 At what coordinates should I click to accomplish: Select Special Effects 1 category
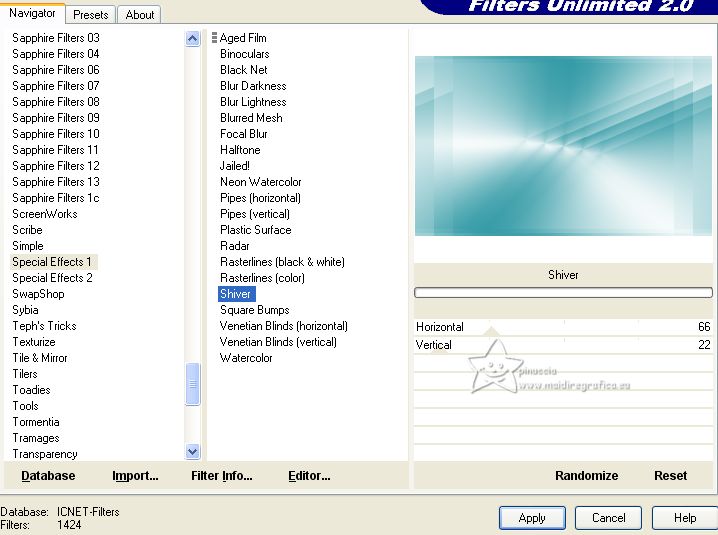(52, 262)
